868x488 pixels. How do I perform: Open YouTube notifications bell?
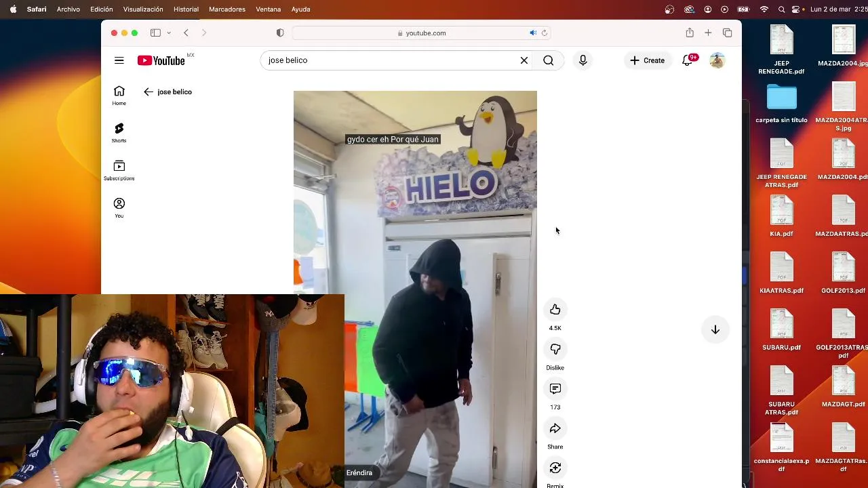(x=688, y=60)
